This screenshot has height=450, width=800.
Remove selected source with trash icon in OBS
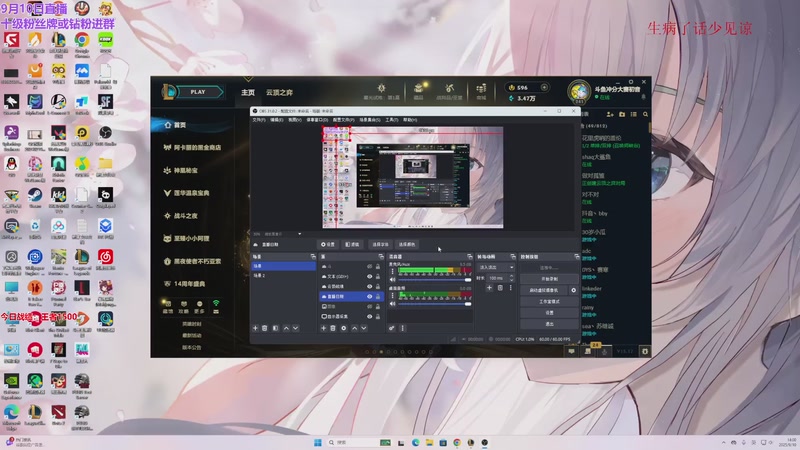coord(333,328)
